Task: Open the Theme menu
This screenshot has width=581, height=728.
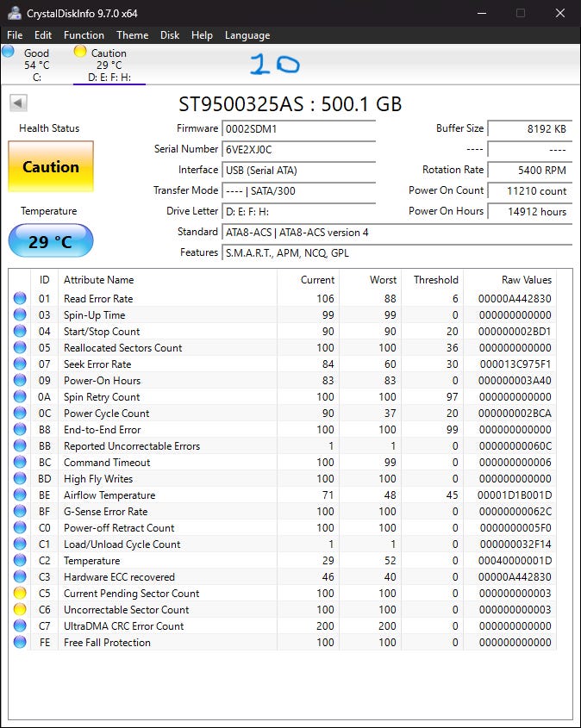Action: coord(132,35)
